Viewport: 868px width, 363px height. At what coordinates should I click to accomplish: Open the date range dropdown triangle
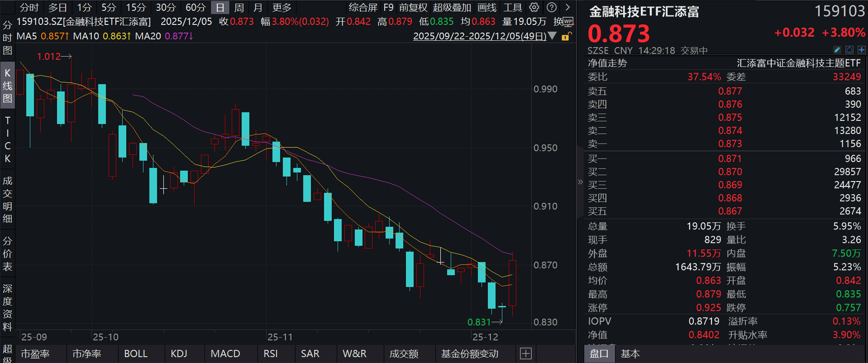click(552, 36)
